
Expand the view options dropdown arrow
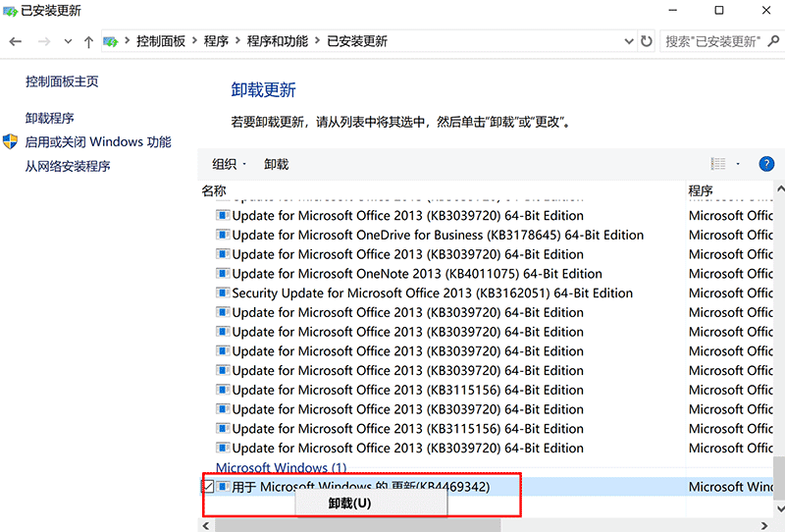pos(738,164)
